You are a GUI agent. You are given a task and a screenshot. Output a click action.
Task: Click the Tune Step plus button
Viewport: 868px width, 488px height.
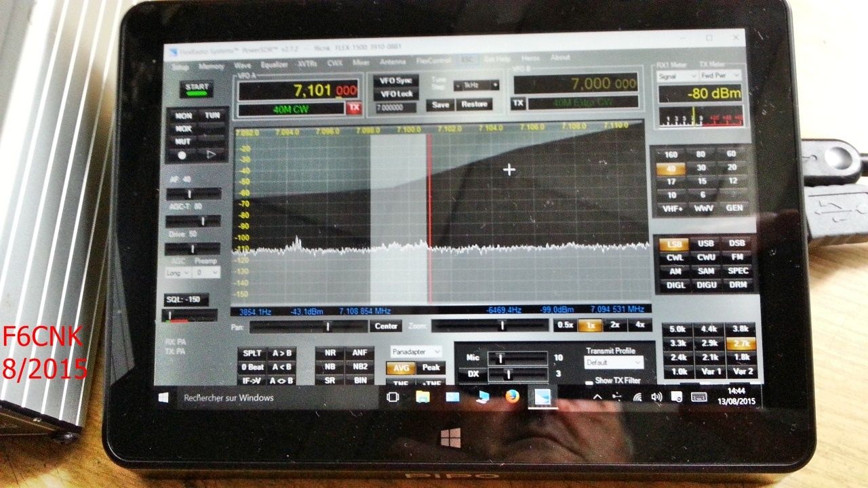click(x=494, y=85)
